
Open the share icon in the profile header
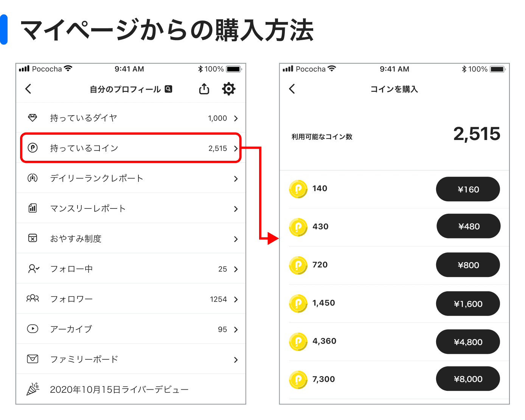(204, 89)
